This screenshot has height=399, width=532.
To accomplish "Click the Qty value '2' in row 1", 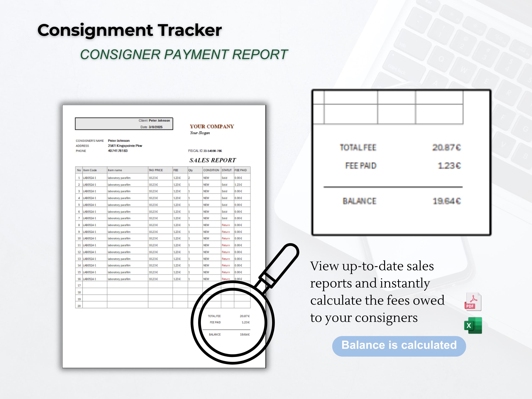I will (x=189, y=178).
